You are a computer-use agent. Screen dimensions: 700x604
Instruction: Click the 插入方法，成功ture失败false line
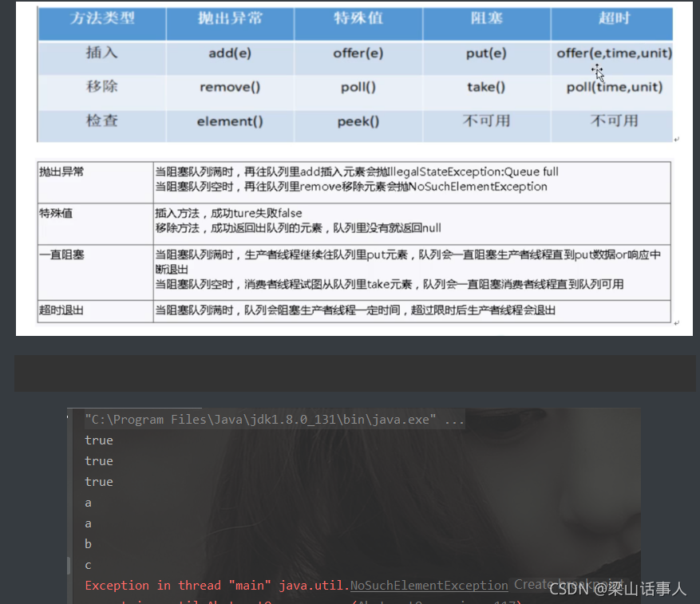click(228, 213)
